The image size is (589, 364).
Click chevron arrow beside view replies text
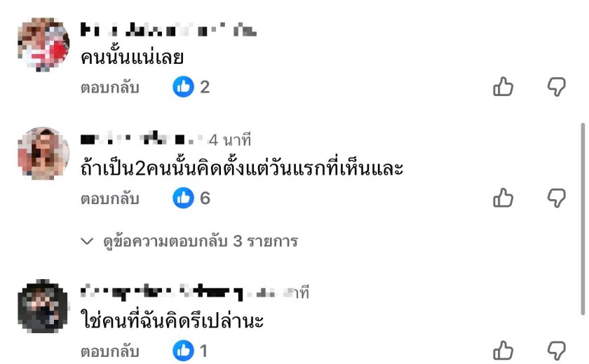point(87,241)
